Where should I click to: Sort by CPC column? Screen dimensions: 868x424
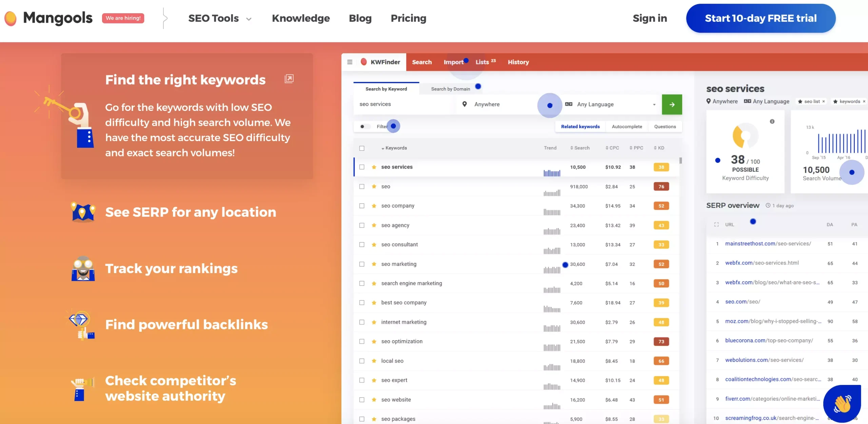(612, 148)
